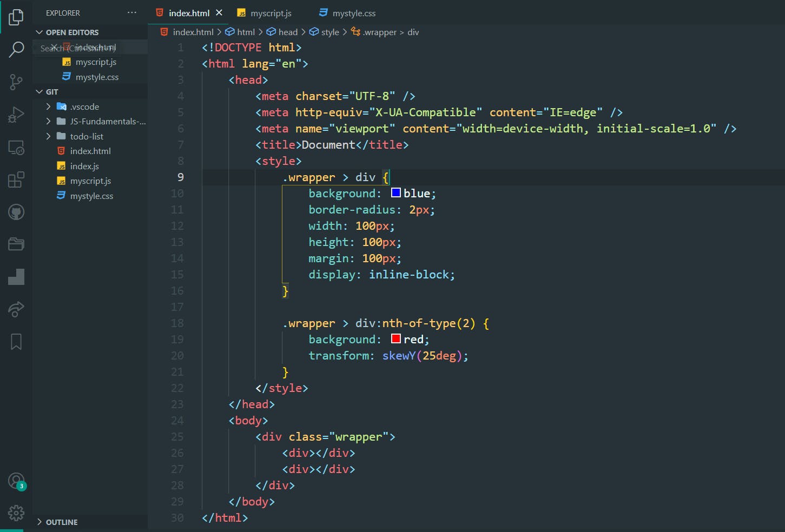
Task: Switch to the mystyle.css tab
Action: (347, 13)
